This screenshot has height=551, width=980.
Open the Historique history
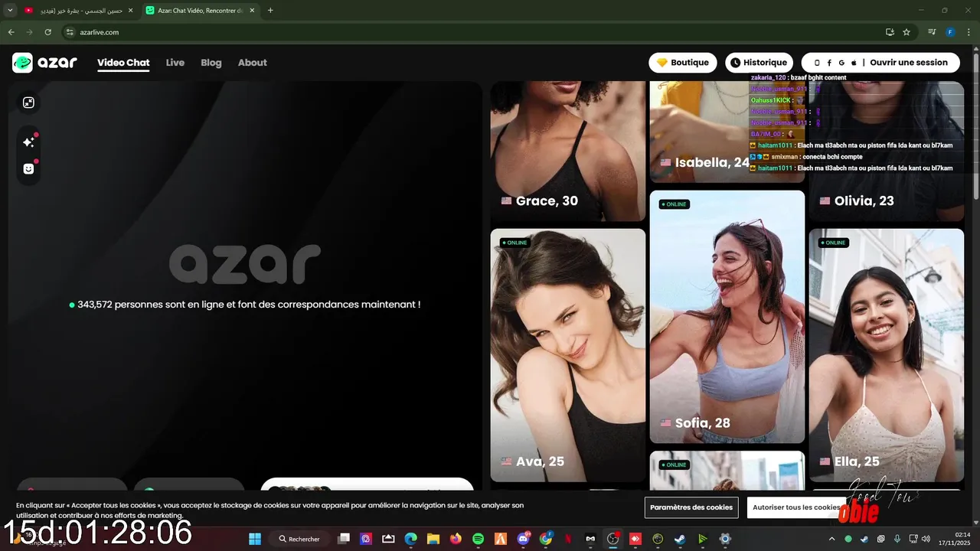tap(759, 63)
